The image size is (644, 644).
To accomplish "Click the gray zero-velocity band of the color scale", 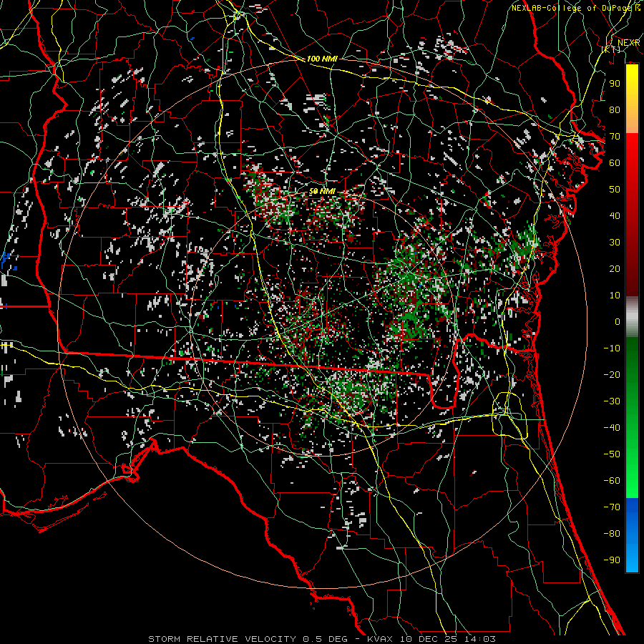I will (632, 316).
